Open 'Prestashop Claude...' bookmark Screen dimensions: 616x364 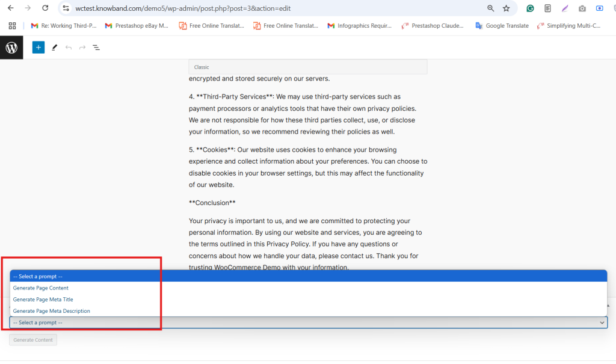point(433,25)
